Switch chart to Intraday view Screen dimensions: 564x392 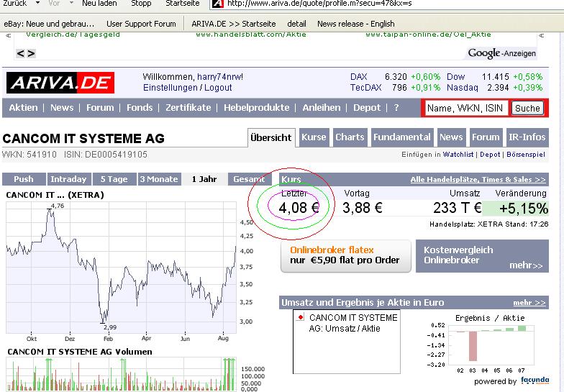(68, 179)
